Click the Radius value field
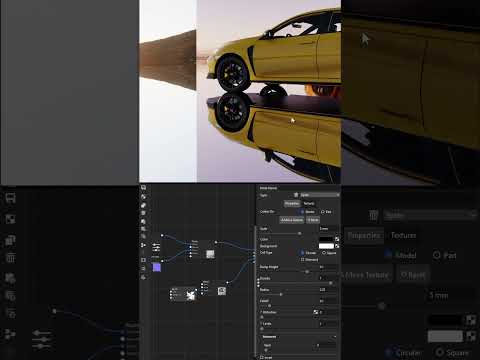This screenshot has height=360, width=480. (328, 290)
